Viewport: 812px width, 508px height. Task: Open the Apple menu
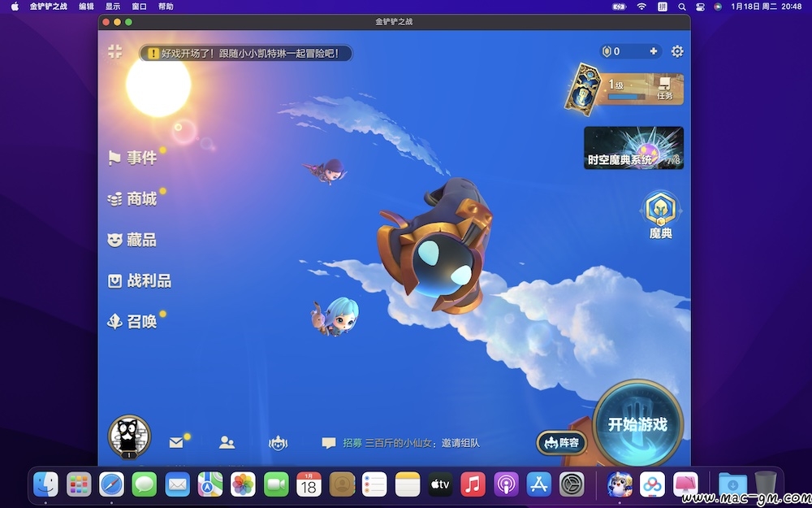pos(15,7)
